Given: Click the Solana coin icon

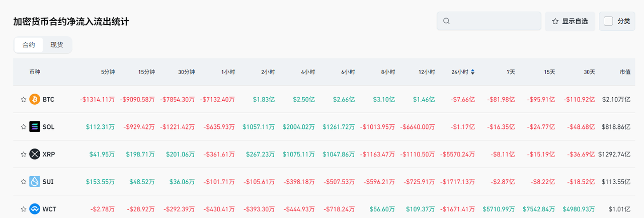Looking at the screenshot, I should pyautogui.click(x=35, y=127).
